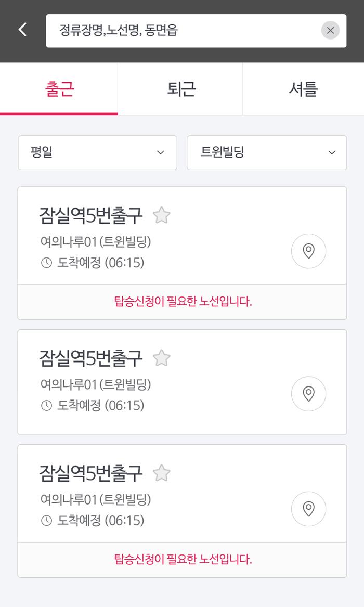Tap the back arrow icon
This screenshot has width=364, height=607.
tap(22, 30)
